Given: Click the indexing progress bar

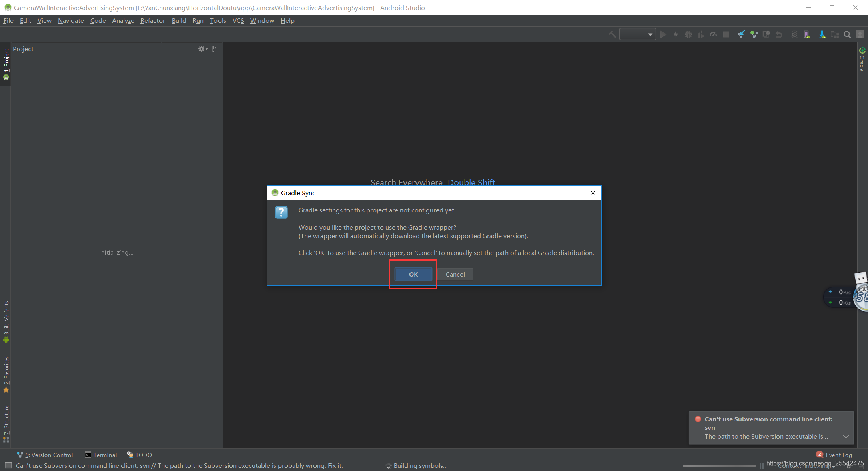Looking at the screenshot, I should pos(719,466).
